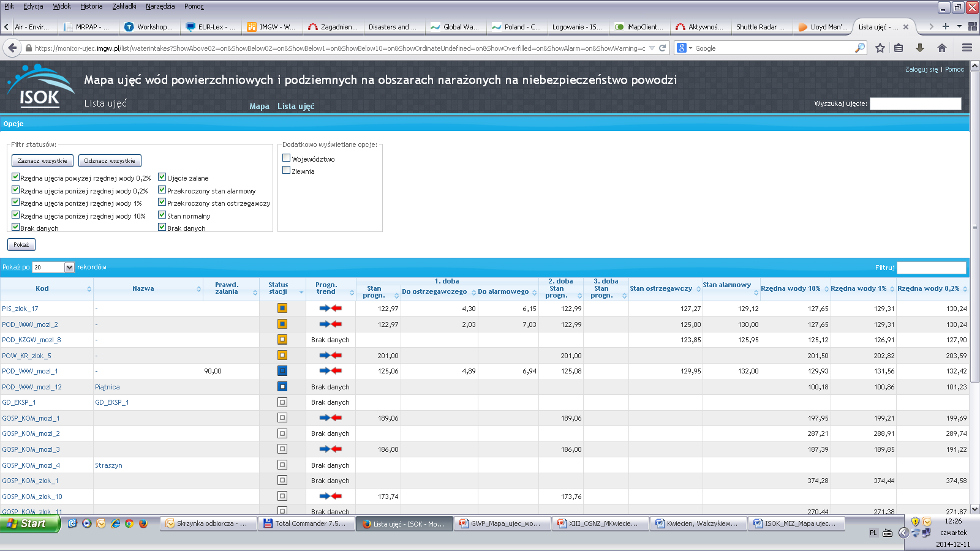This screenshot has width=980, height=551.
Task: Go to browser home page icon
Action: (x=942, y=48)
